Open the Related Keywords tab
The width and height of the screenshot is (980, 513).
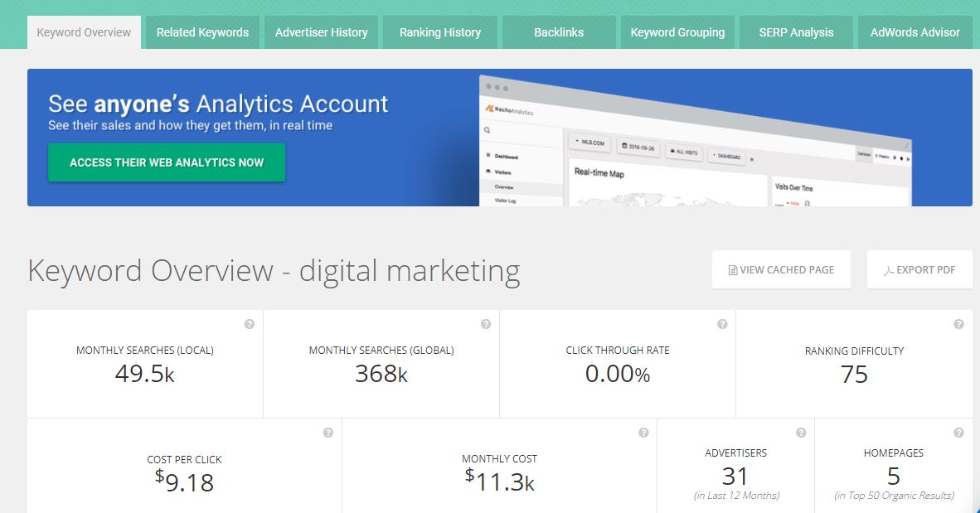point(202,32)
